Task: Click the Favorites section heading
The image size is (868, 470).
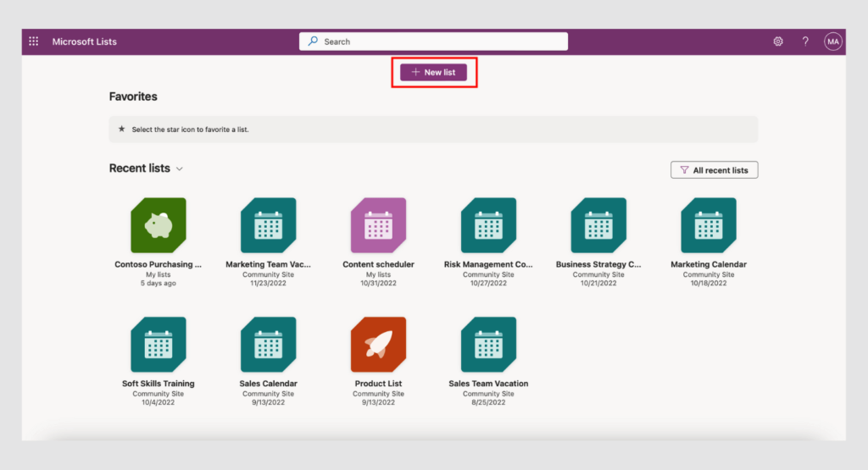Action: pos(133,97)
